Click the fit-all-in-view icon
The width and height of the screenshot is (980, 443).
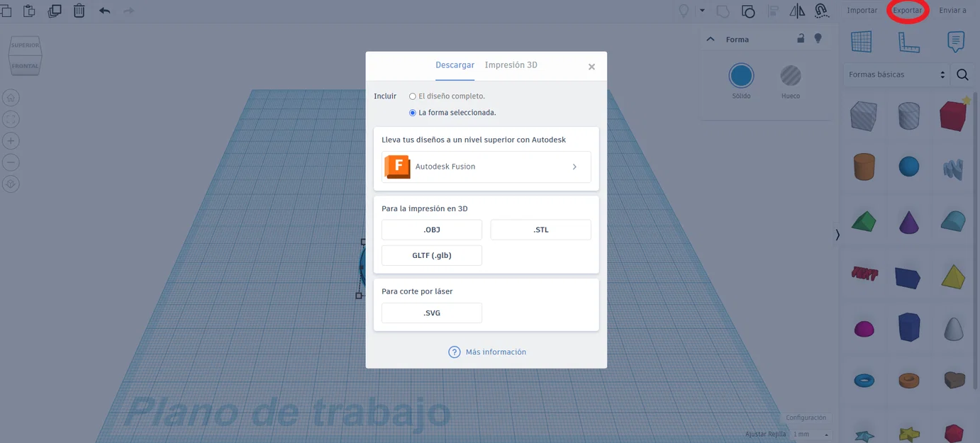point(11,119)
